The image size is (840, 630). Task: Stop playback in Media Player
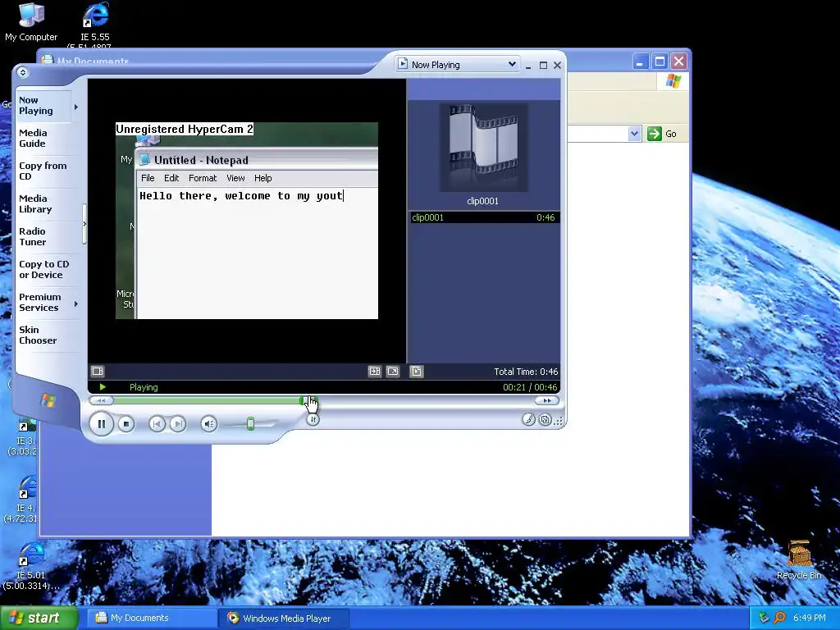tap(126, 424)
